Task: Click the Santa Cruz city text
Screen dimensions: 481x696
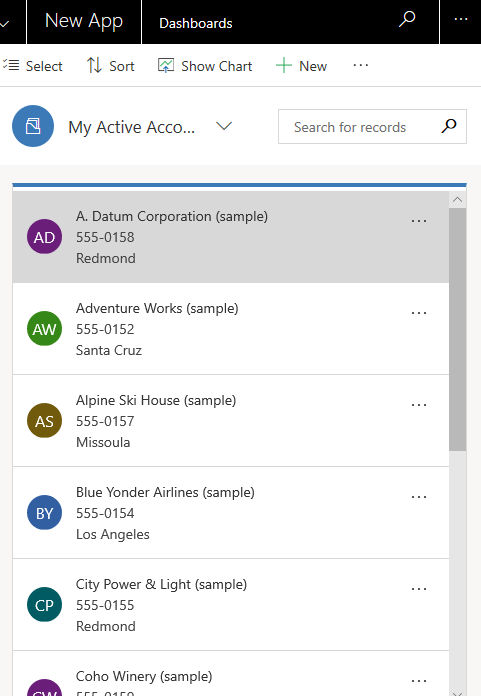Action: [109, 350]
